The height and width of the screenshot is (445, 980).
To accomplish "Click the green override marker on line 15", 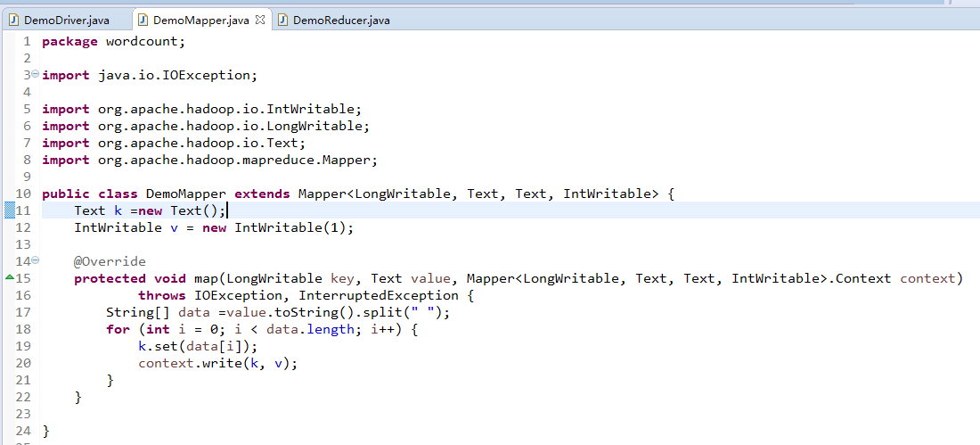I will pyautogui.click(x=8, y=276).
